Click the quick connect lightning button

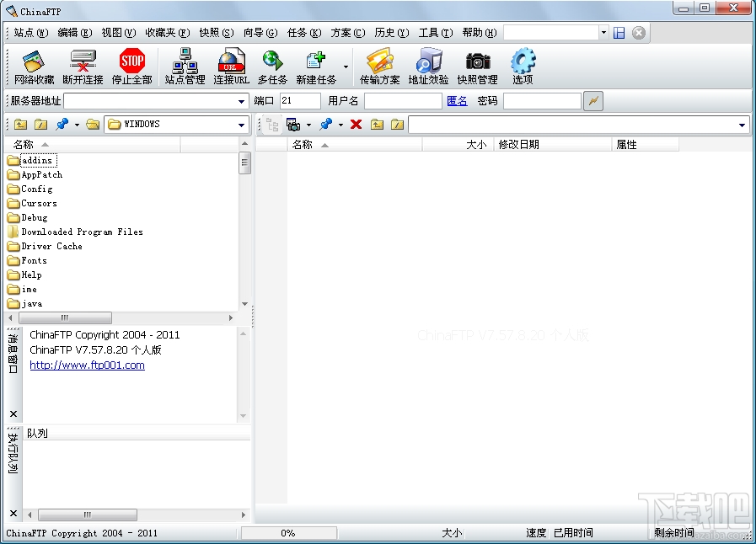click(x=593, y=101)
